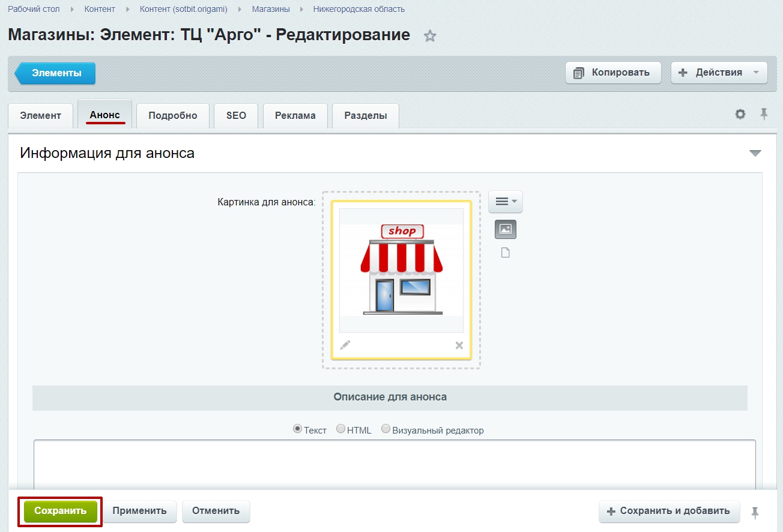Open the Действия dropdown
Image resolution: width=783 pixels, height=532 pixels.
(x=719, y=73)
